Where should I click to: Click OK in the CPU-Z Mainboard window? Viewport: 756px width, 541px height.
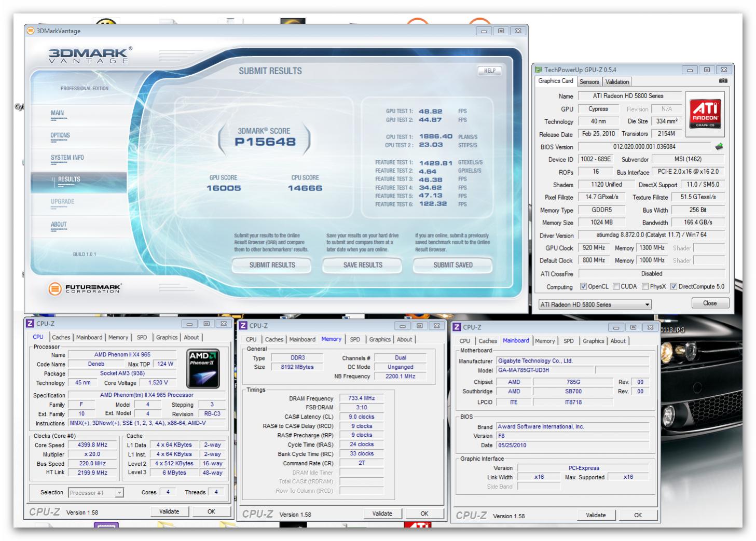[638, 515]
